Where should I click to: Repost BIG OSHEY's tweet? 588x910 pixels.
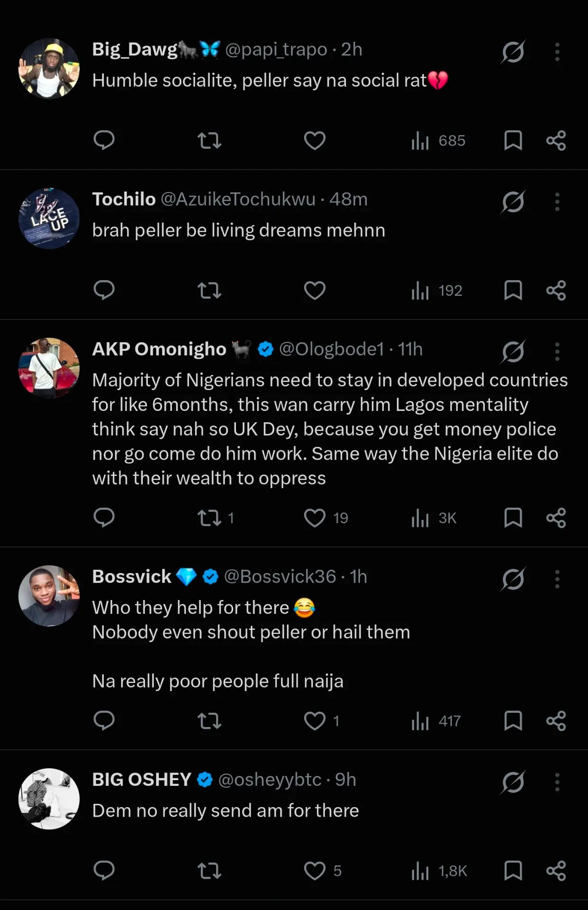tap(209, 871)
